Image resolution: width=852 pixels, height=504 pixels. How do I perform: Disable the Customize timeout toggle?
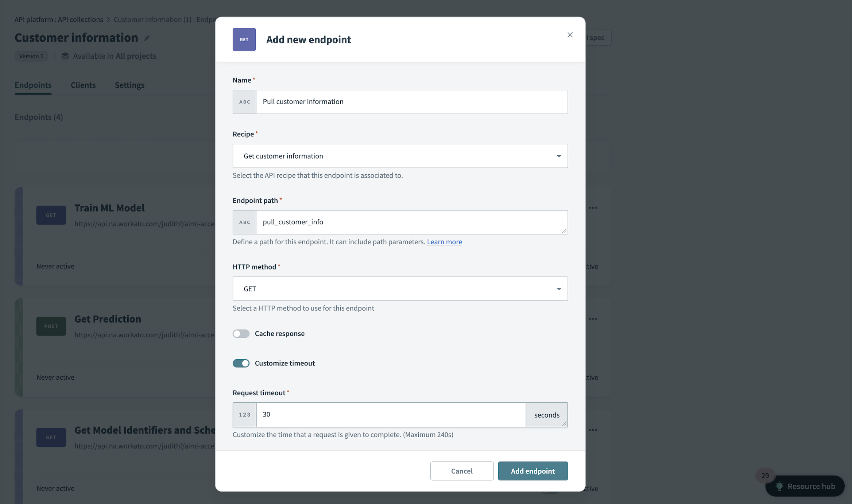pyautogui.click(x=241, y=363)
